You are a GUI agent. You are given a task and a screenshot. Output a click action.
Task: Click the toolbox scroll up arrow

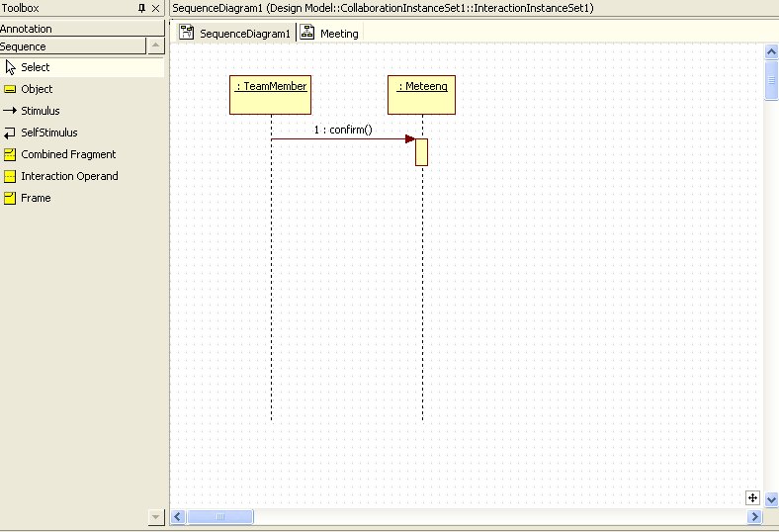[x=155, y=45]
